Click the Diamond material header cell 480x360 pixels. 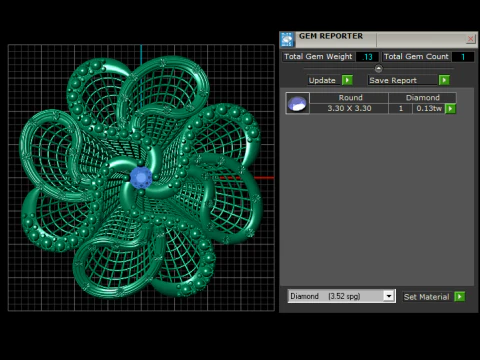422,98
